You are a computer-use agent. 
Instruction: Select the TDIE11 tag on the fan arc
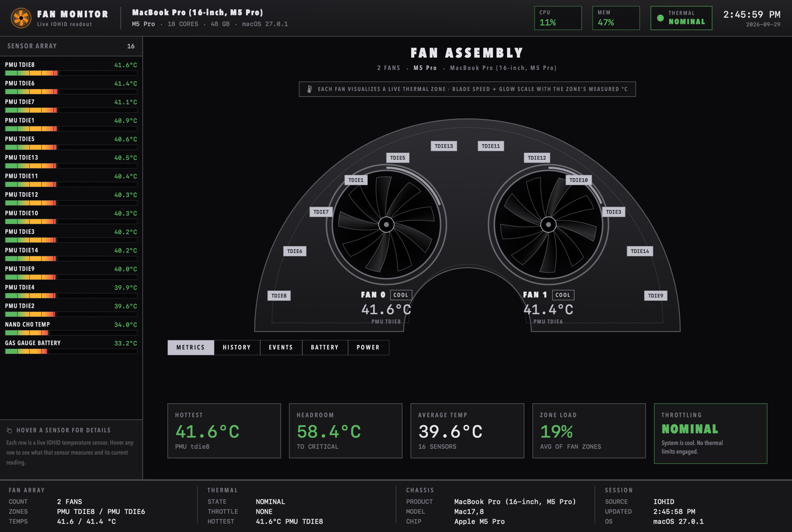(x=491, y=146)
